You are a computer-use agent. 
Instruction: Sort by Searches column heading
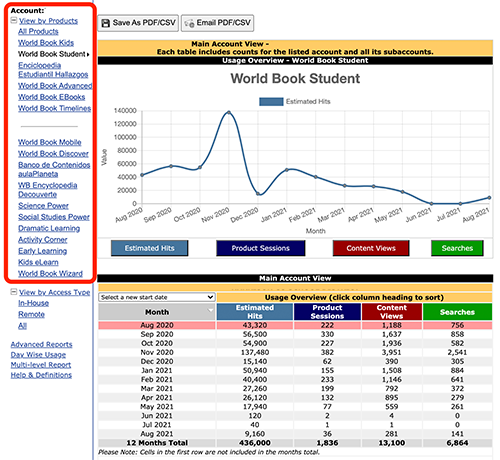coord(457,312)
